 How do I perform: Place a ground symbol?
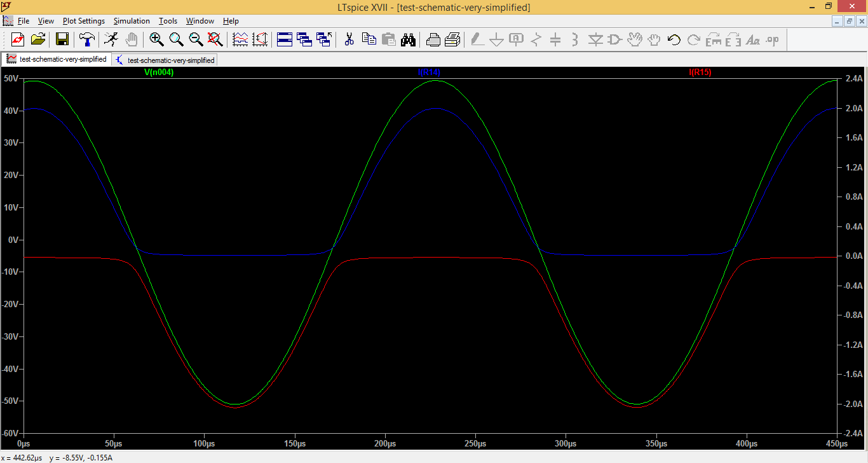[x=496, y=39]
